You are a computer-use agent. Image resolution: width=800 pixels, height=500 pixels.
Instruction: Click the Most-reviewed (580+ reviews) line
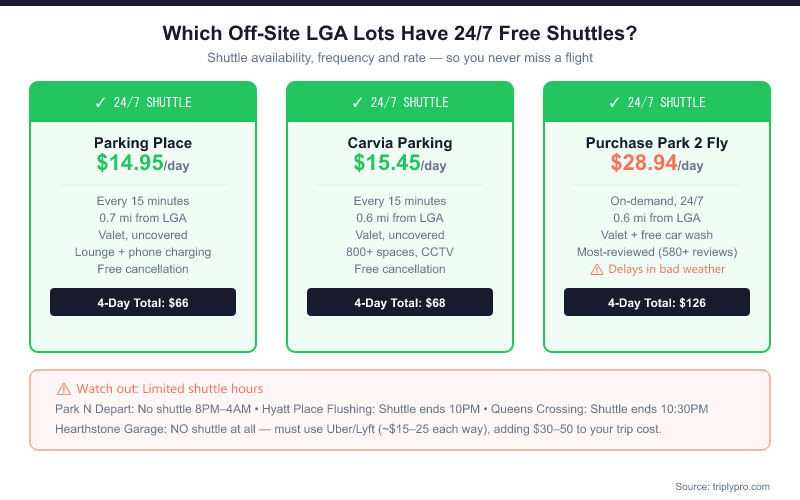point(657,252)
